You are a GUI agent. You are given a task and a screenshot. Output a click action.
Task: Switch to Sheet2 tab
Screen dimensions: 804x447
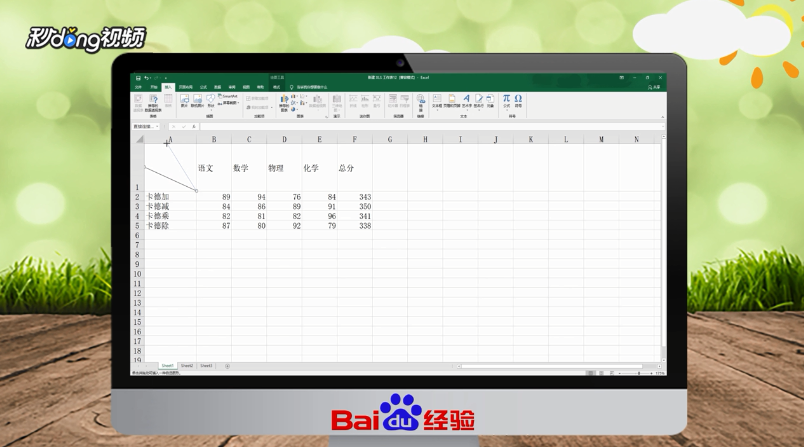187,366
